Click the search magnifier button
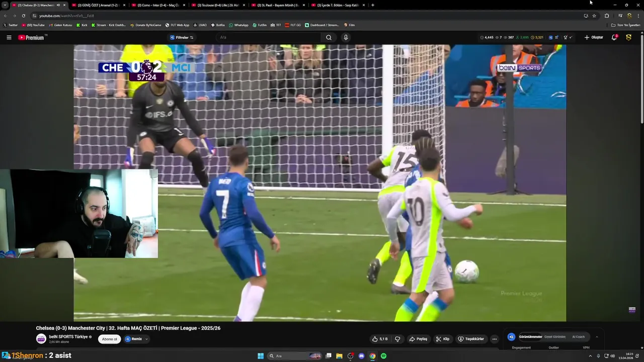The image size is (644, 362). click(329, 37)
